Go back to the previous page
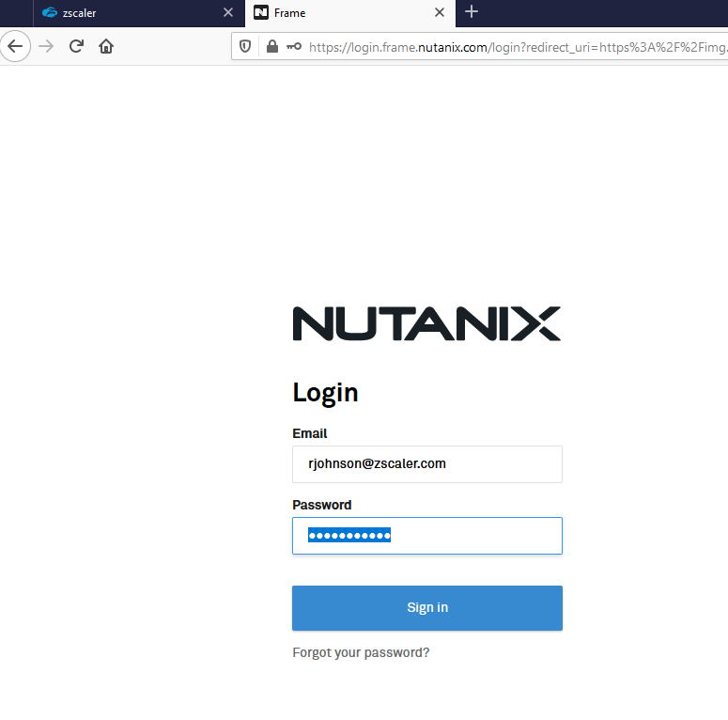The height and width of the screenshot is (720, 728). 16,46
